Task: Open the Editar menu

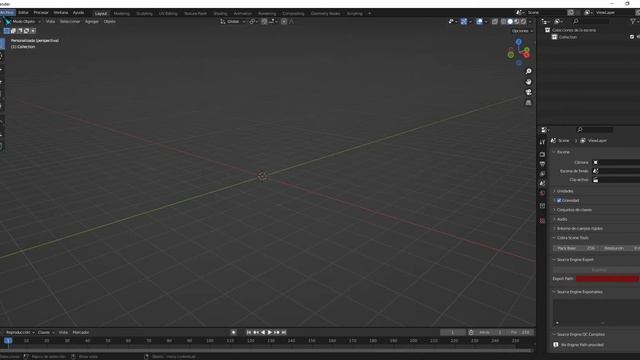Action: (x=23, y=13)
